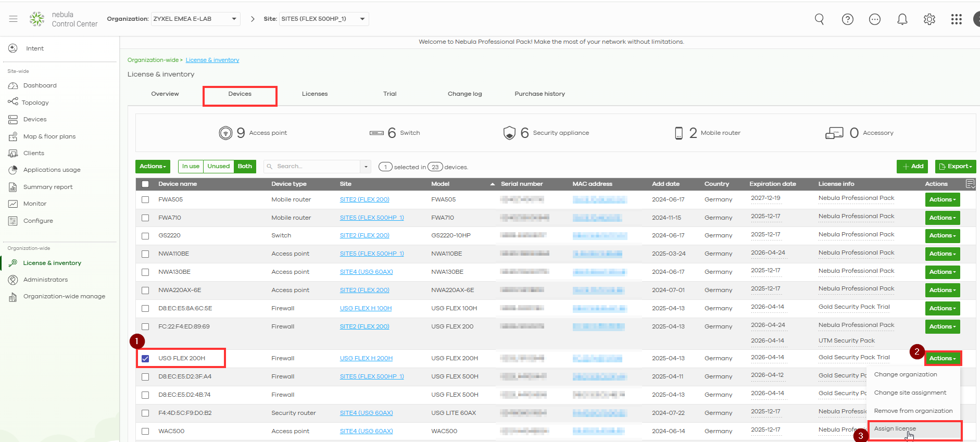Image resolution: width=980 pixels, height=442 pixels.
Task: Open the hamburger navigation menu
Action: click(x=13, y=19)
